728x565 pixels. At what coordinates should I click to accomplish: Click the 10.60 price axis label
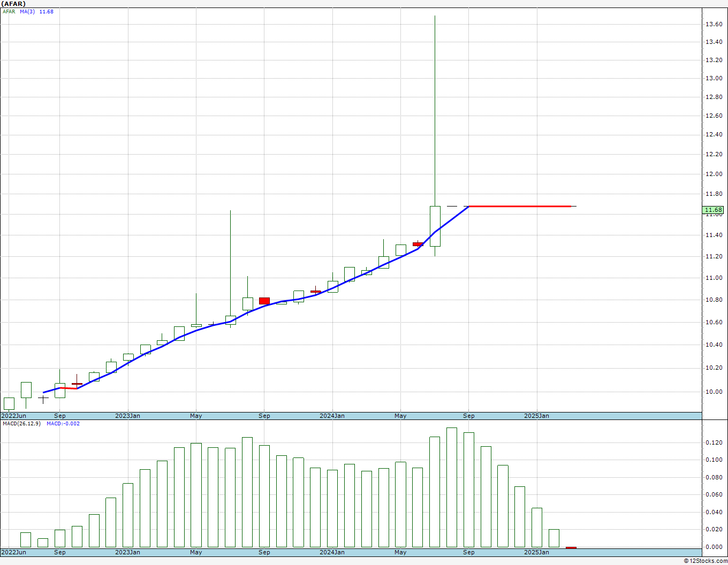click(714, 322)
